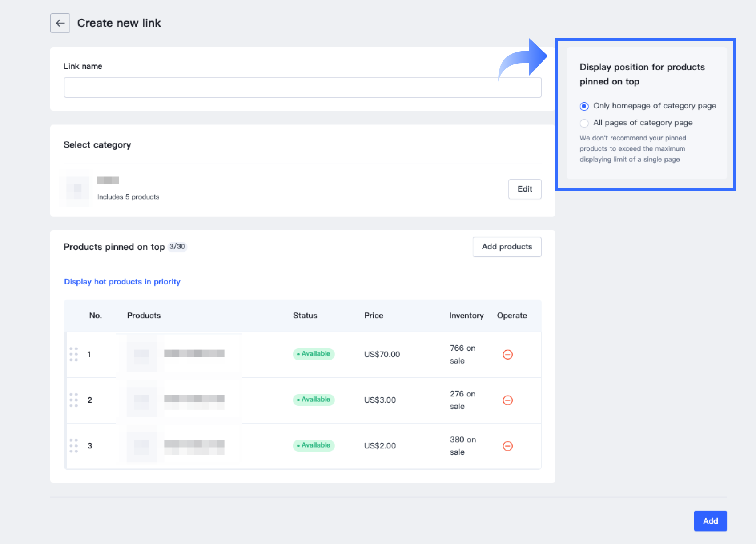
Task: Click drag handle for product row 1
Action: click(73, 354)
